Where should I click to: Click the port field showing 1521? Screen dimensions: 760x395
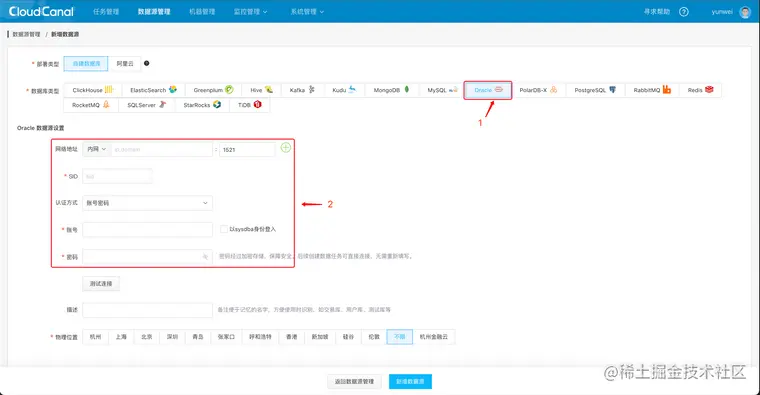[247, 150]
